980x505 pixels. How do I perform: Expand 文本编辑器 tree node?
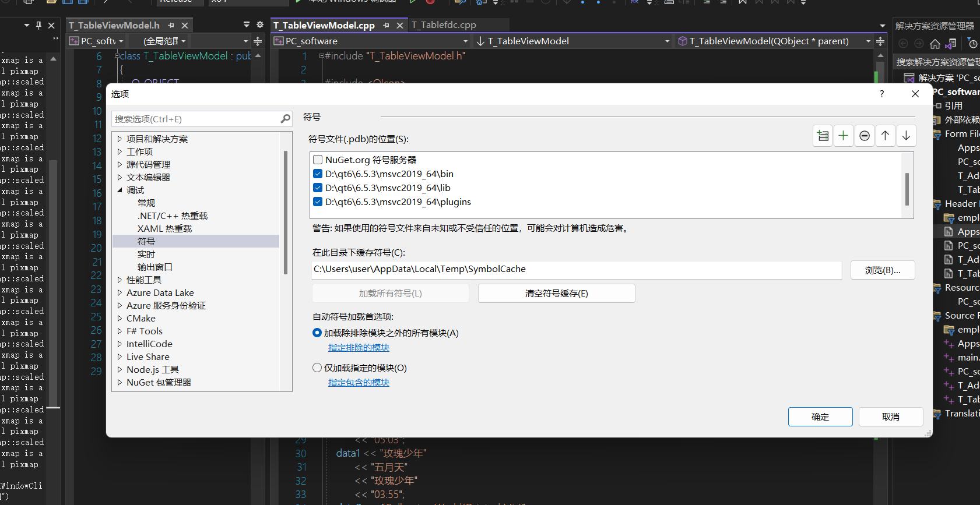coord(120,177)
